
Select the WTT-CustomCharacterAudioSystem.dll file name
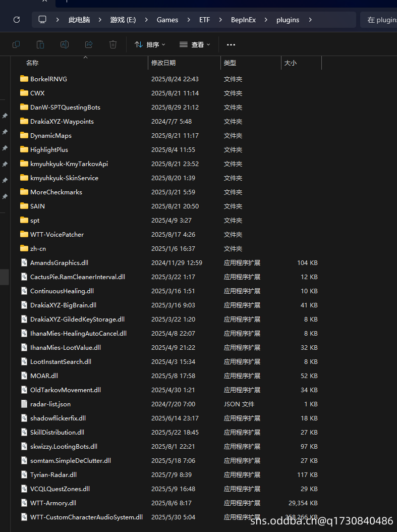pos(86,517)
